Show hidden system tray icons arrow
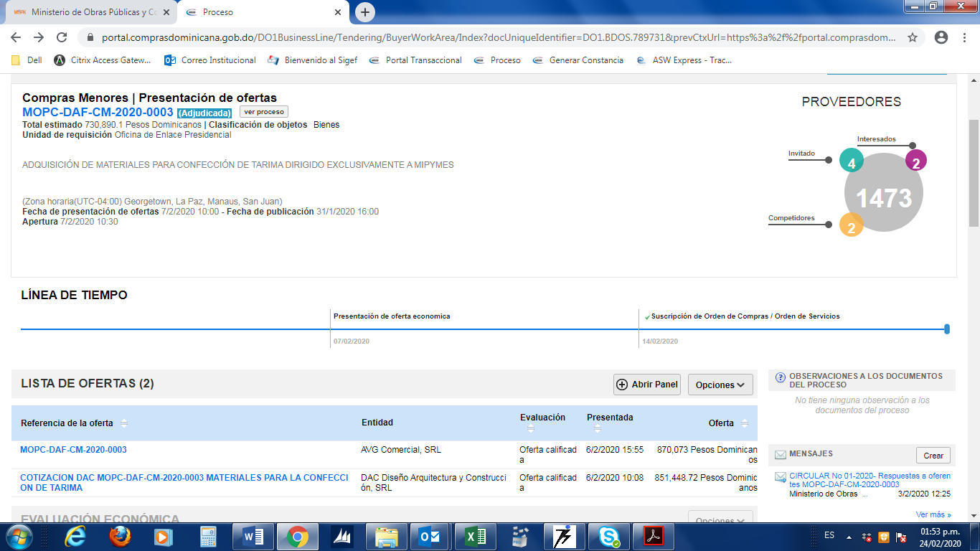Image resolution: width=980 pixels, height=551 pixels. pyautogui.click(x=849, y=536)
